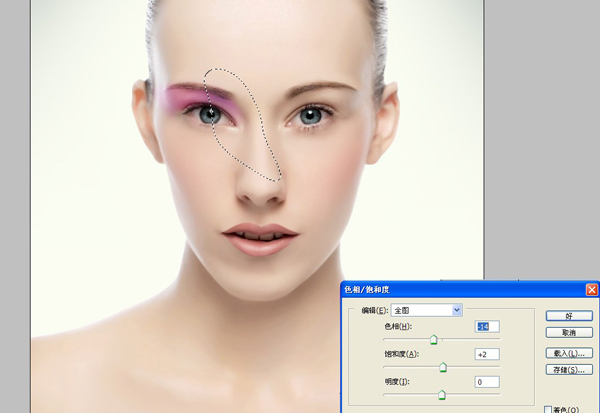Click the 色相 hue slider handle
600x413 pixels.
[434, 340]
